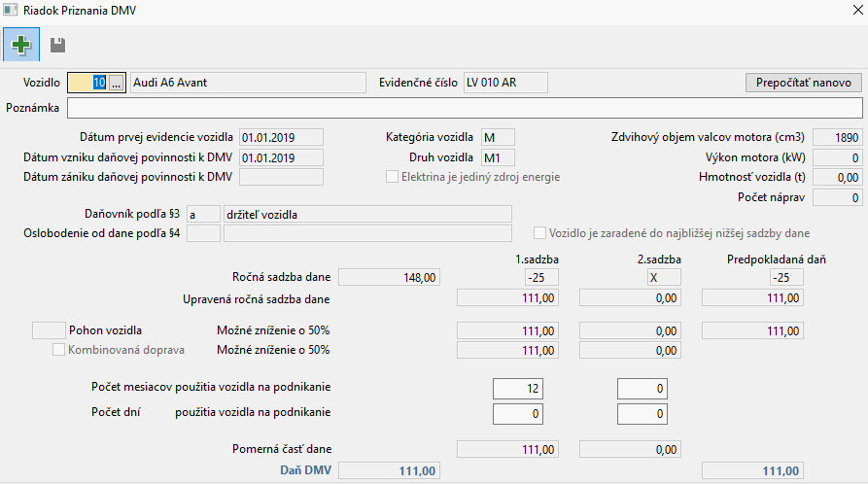This screenshot has width=868, height=484.
Task: Click the Hmotnosť vozidla (t) field
Action: pyautogui.click(x=837, y=178)
